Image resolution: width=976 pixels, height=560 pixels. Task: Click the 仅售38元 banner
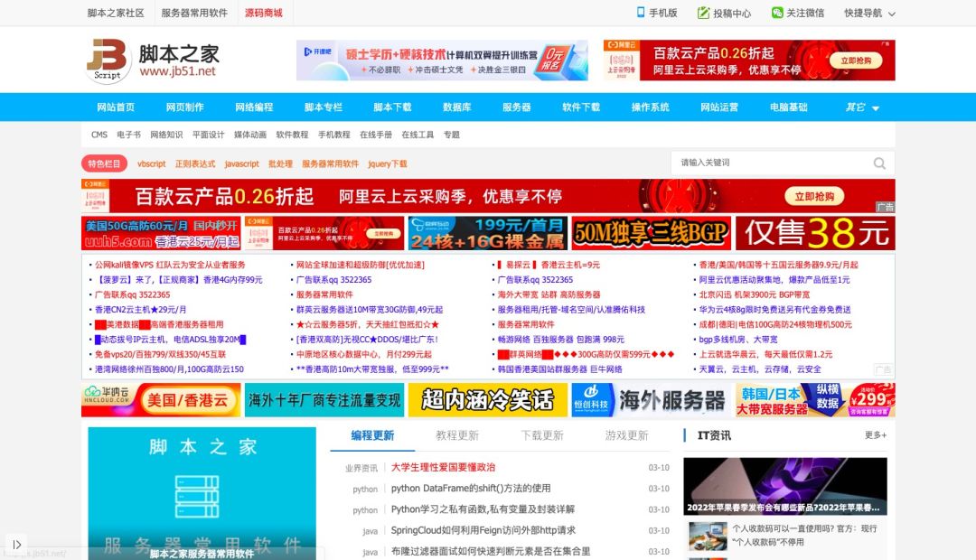[815, 233]
